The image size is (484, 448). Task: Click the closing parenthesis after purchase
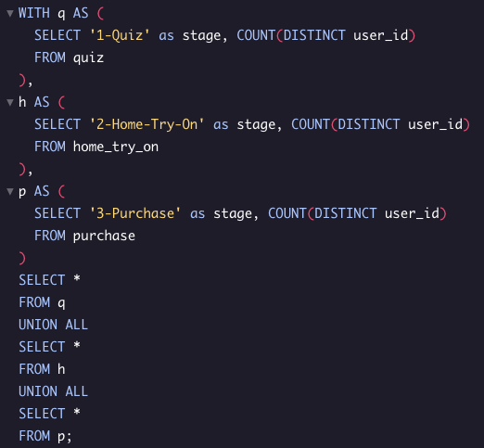22,258
